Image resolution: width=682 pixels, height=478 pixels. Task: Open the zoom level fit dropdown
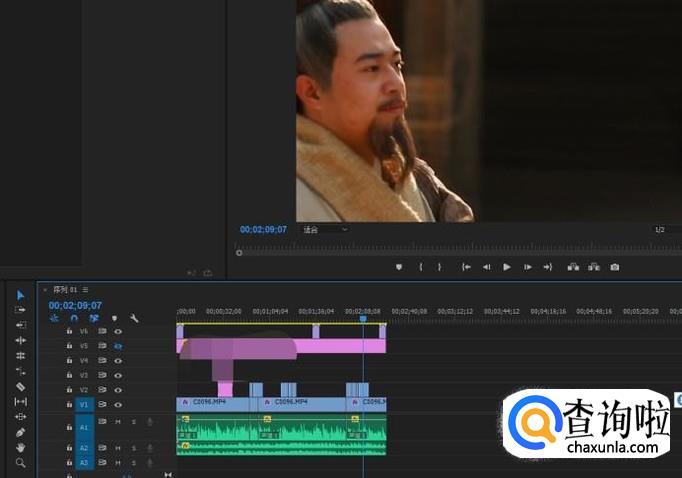click(x=326, y=229)
